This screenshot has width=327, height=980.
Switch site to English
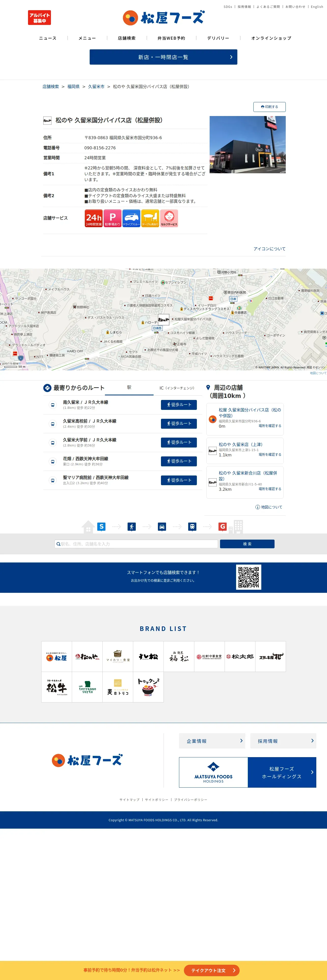tap(317, 7)
